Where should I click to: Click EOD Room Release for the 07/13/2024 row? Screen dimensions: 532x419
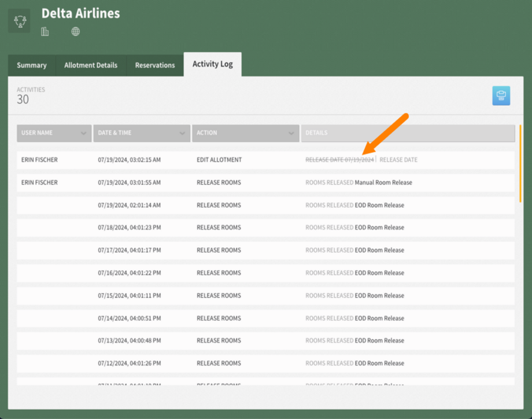coord(379,340)
